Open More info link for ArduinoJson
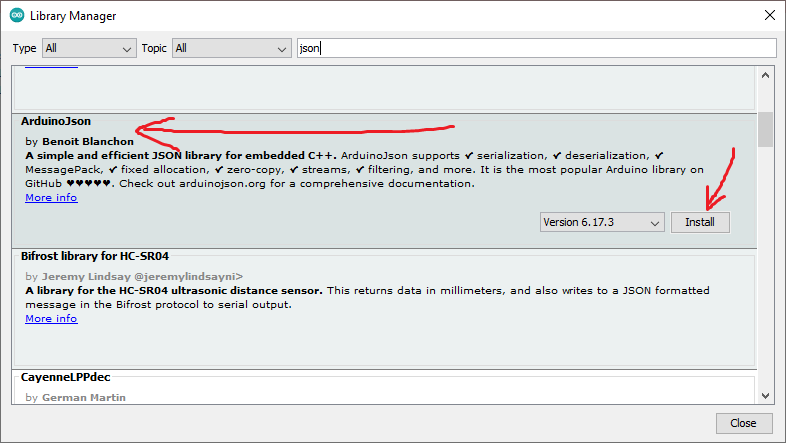 click(x=51, y=197)
